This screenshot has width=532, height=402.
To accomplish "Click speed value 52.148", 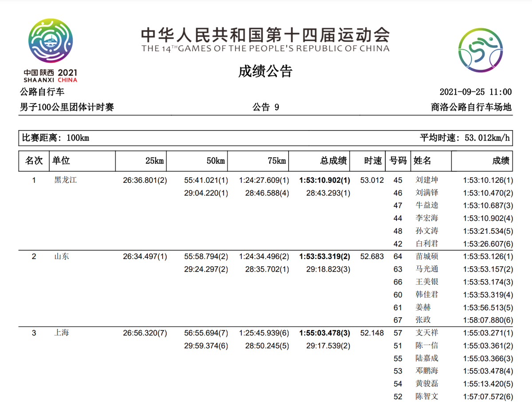I will click(x=372, y=333).
